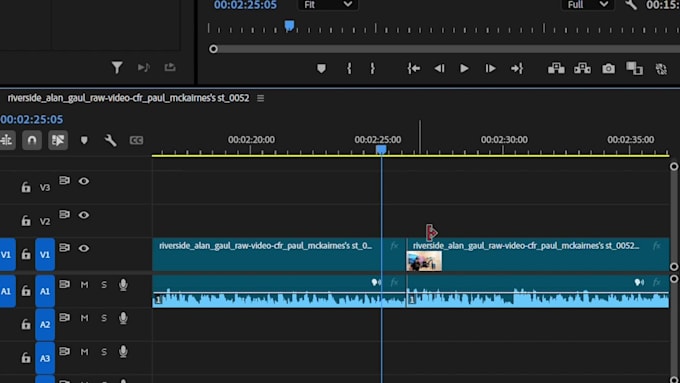Click the Lift button
This screenshot has height=383, width=680.
click(x=556, y=68)
